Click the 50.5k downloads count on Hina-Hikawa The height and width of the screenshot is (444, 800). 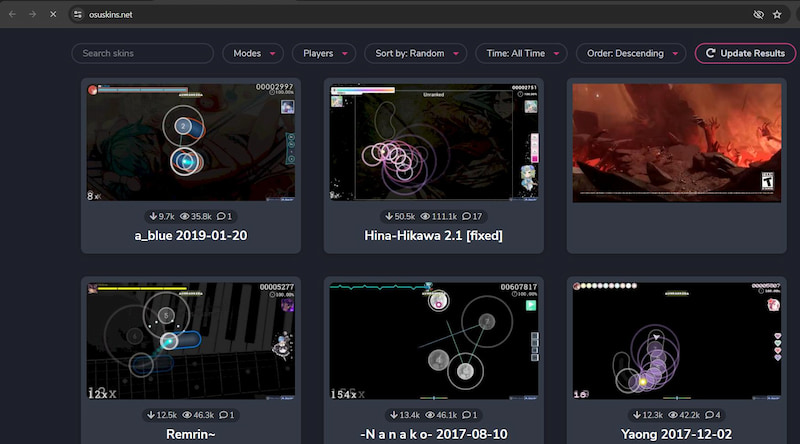click(400, 216)
